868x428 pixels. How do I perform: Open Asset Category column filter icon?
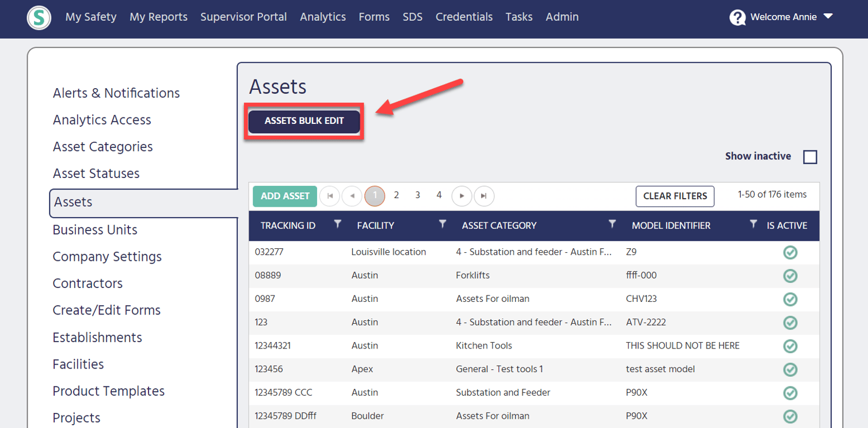pyautogui.click(x=612, y=224)
